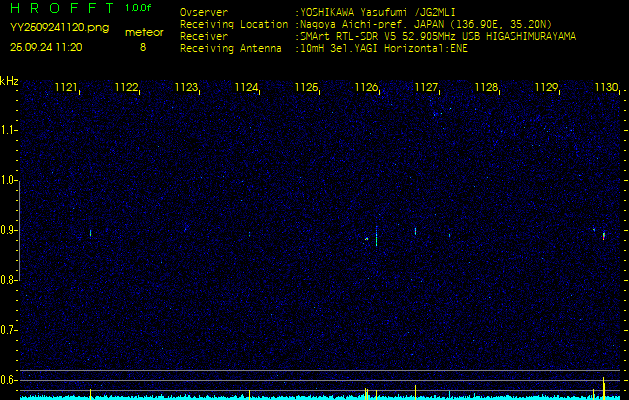
Task: Click the meteor count label
Action: pyautogui.click(x=144, y=32)
